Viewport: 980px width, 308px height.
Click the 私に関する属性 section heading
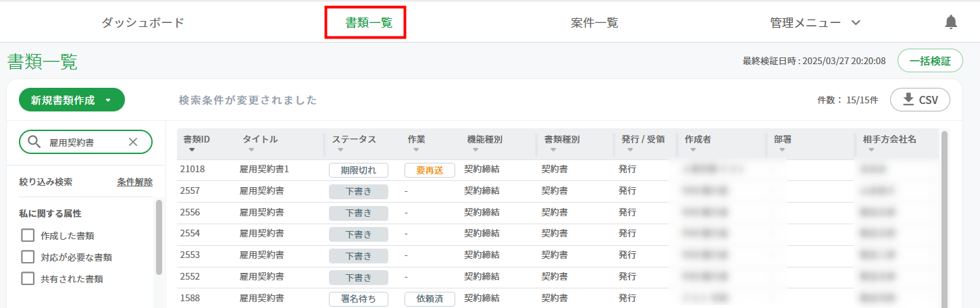click(50, 213)
